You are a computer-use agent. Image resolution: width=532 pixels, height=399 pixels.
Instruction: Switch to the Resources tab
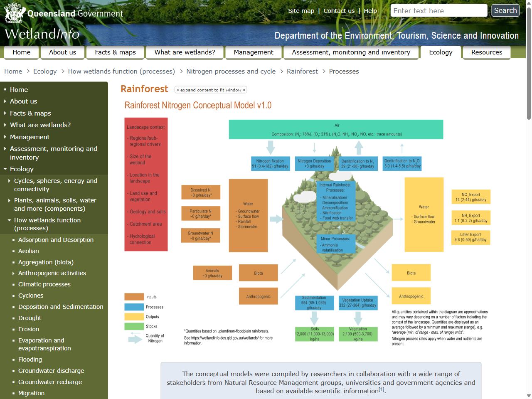tap(487, 52)
